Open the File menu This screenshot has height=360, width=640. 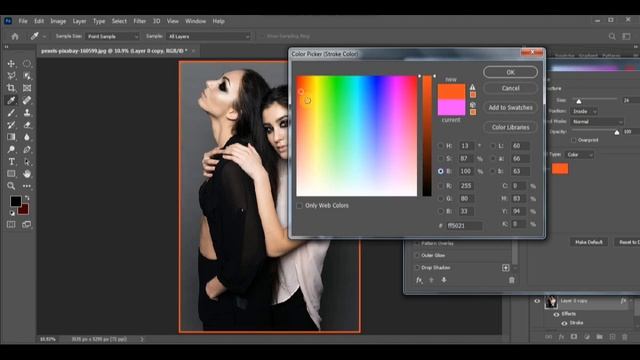23,21
